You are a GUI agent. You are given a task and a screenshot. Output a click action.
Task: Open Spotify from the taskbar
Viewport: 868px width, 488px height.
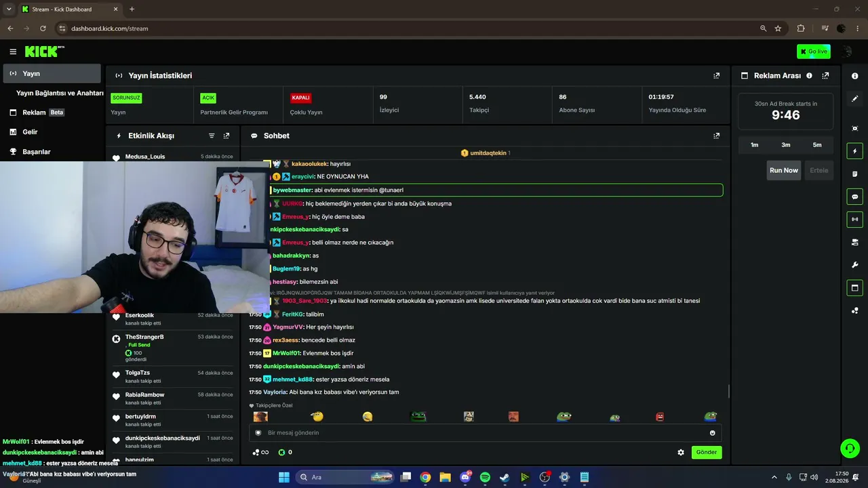(485, 477)
